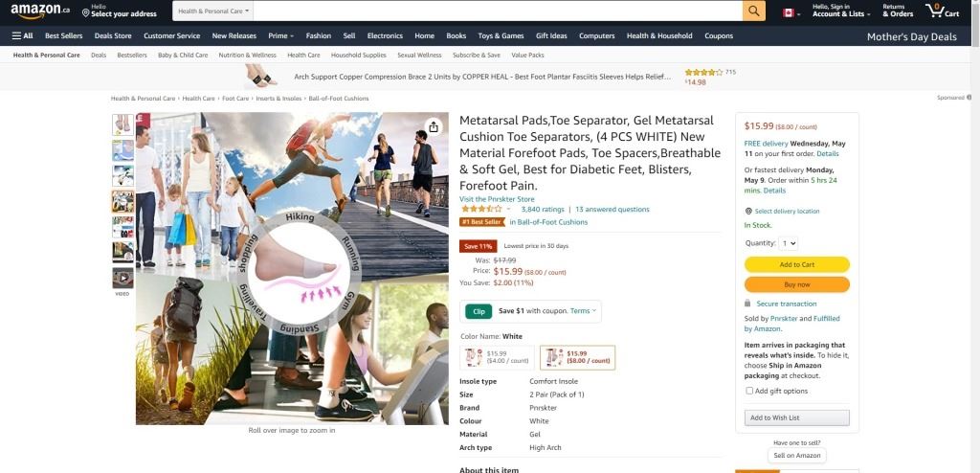Check Add gift options box

click(749, 391)
